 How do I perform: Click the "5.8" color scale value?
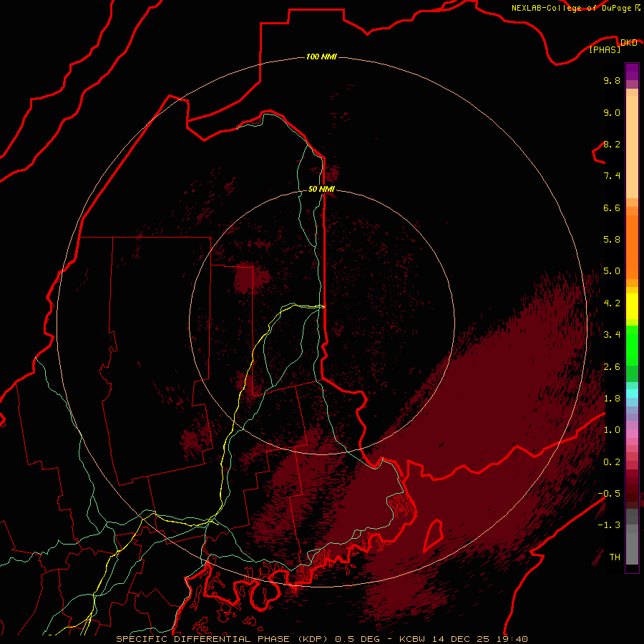pos(612,240)
